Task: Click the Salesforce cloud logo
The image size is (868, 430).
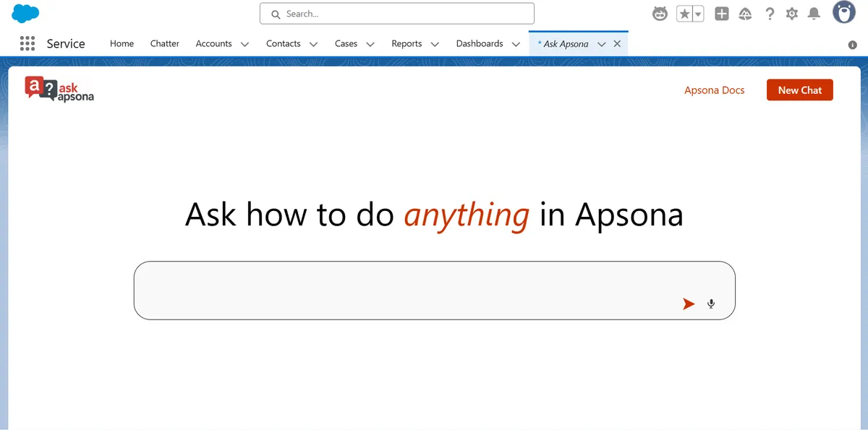Action: click(x=25, y=13)
